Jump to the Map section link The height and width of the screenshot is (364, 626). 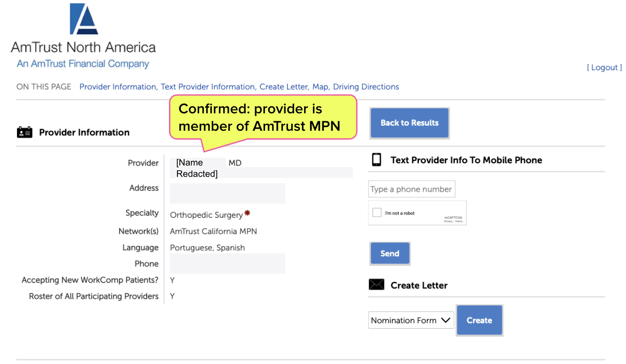click(x=321, y=87)
